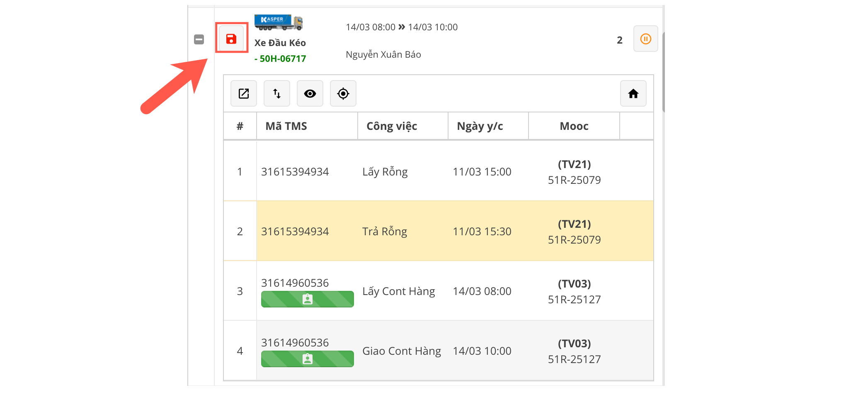The image size is (868, 395).
Task: Click driver name Nguyễn Xuân Báo
Action: click(383, 54)
